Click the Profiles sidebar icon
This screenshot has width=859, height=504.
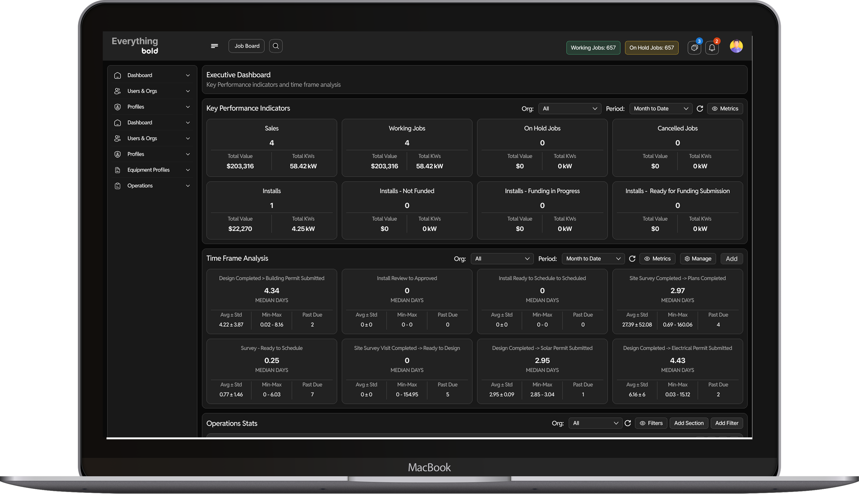click(x=118, y=107)
